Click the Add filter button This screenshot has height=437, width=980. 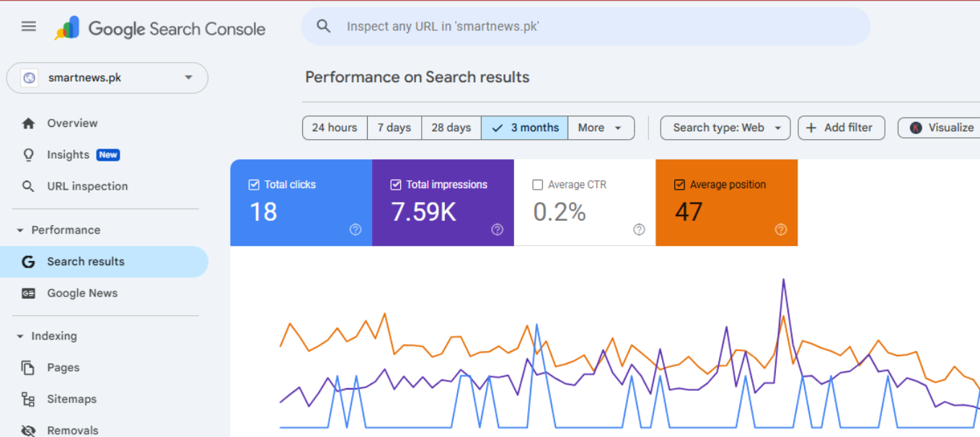[x=841, y=128]
